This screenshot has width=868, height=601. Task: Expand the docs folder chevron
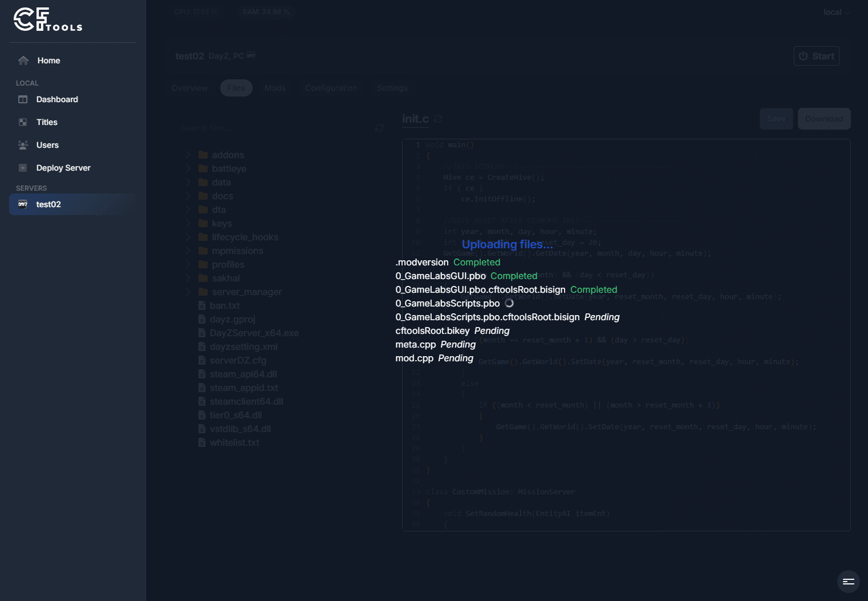point(188,196)
